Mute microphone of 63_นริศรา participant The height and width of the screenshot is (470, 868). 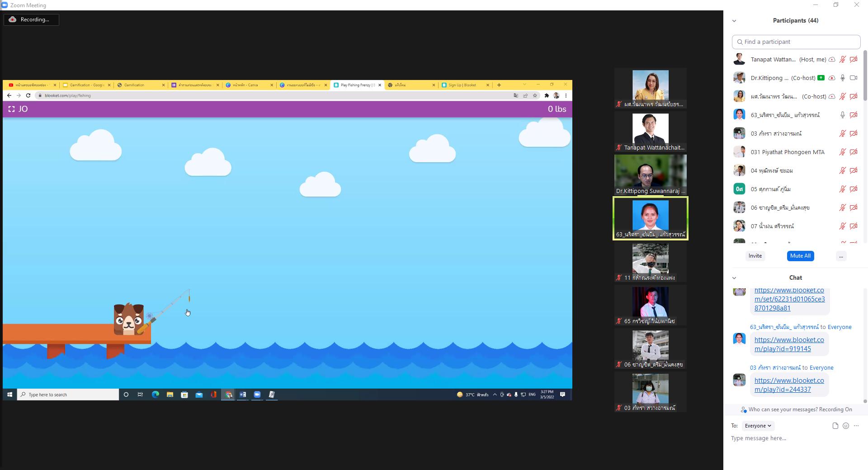843,115
